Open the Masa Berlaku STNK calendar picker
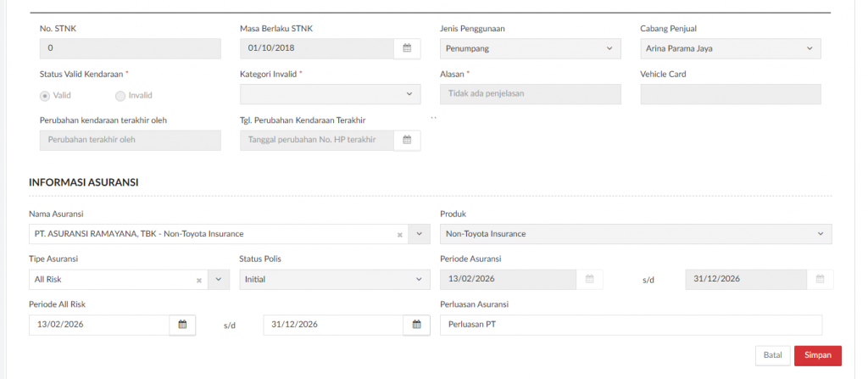868x379 pixels. [407, 48]
